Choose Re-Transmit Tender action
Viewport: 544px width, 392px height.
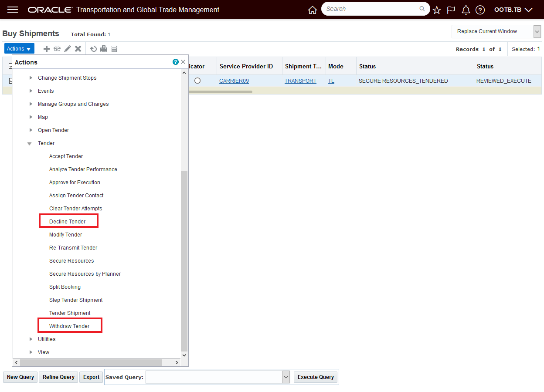pos(73,248)
